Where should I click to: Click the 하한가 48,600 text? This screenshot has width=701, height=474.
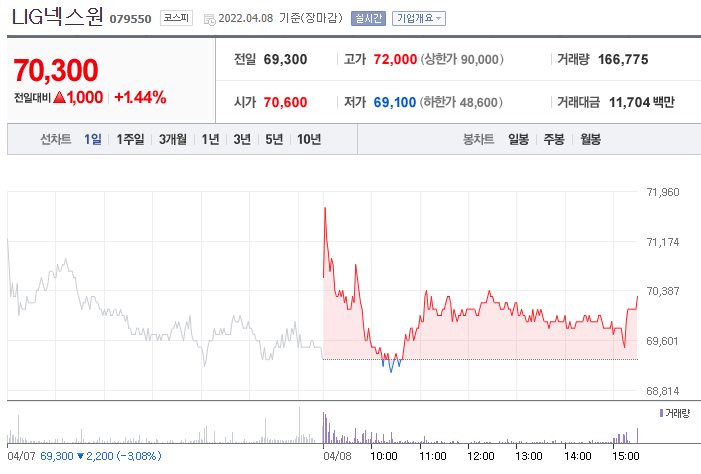click(x=461, y=102)
